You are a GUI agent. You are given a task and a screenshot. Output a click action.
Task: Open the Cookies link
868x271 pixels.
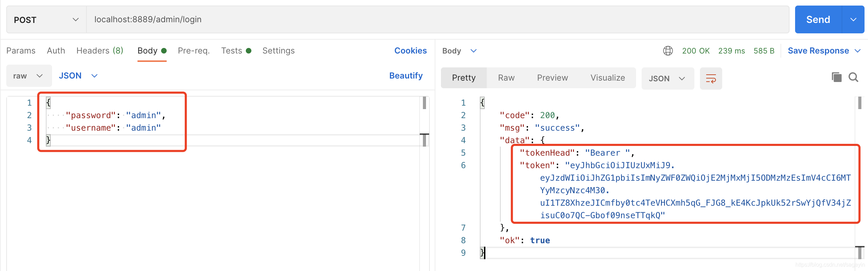410,51
